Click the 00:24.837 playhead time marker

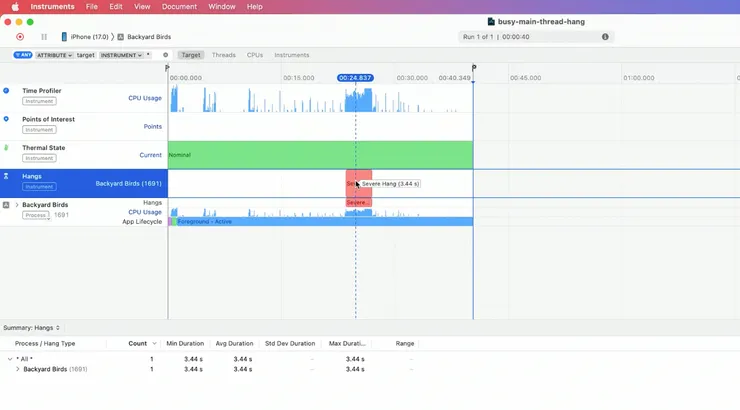(355, 78)
